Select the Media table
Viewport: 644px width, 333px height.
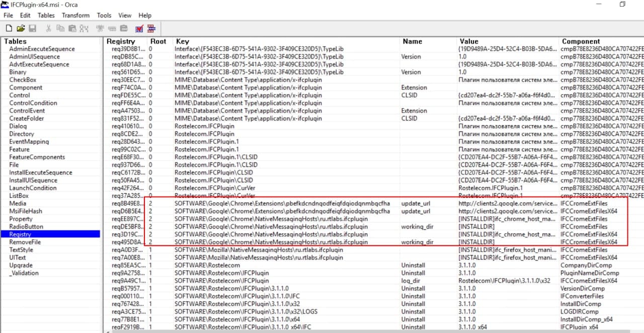pyautogui.click(x=18, y=203)
